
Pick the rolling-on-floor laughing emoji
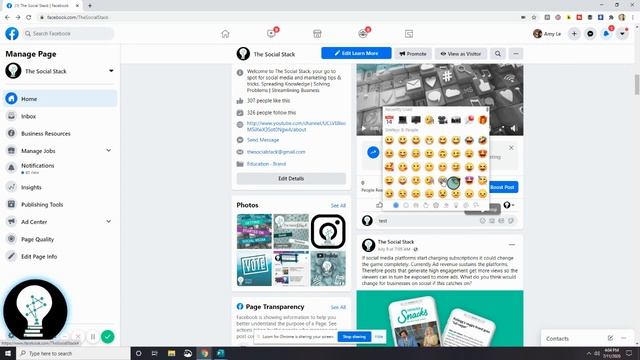[x=482, y=140]
